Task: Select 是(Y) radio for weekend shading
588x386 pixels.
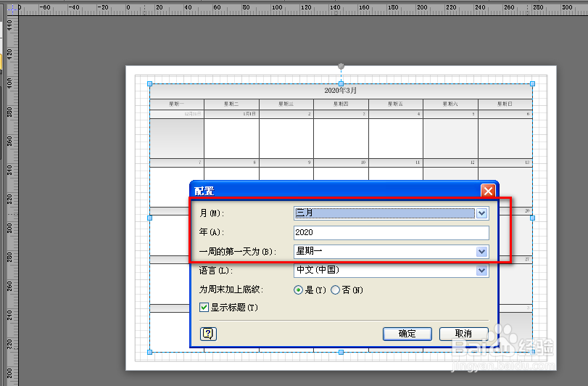Action: (299, 290)
